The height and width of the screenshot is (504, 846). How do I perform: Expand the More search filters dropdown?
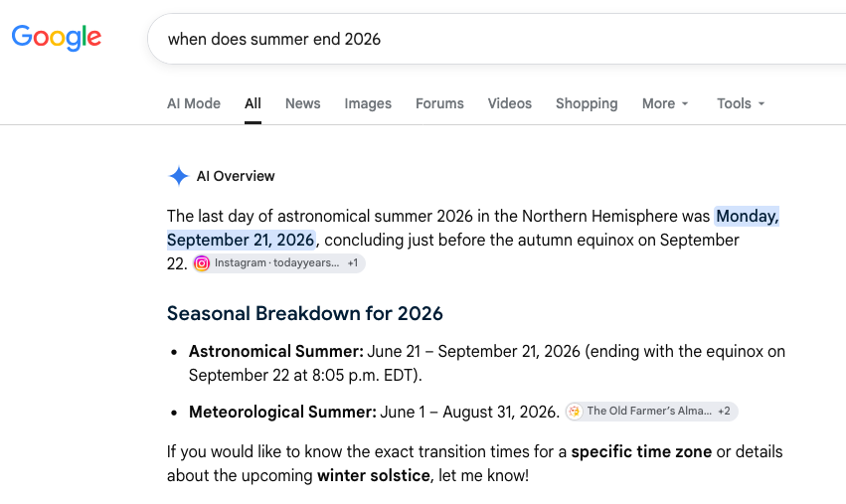(x=665, y=103)
